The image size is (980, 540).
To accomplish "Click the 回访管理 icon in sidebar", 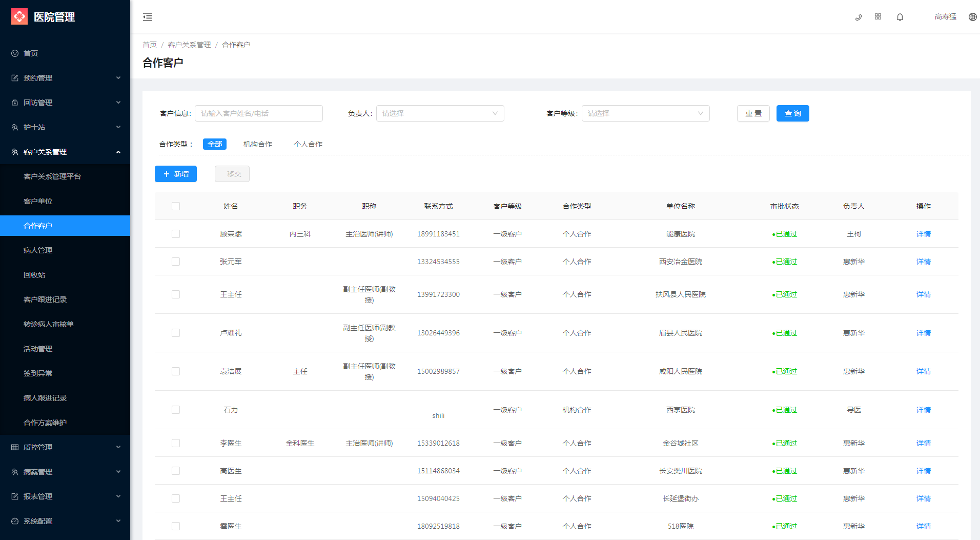I will pyautogui.click(x=15, y=103).
